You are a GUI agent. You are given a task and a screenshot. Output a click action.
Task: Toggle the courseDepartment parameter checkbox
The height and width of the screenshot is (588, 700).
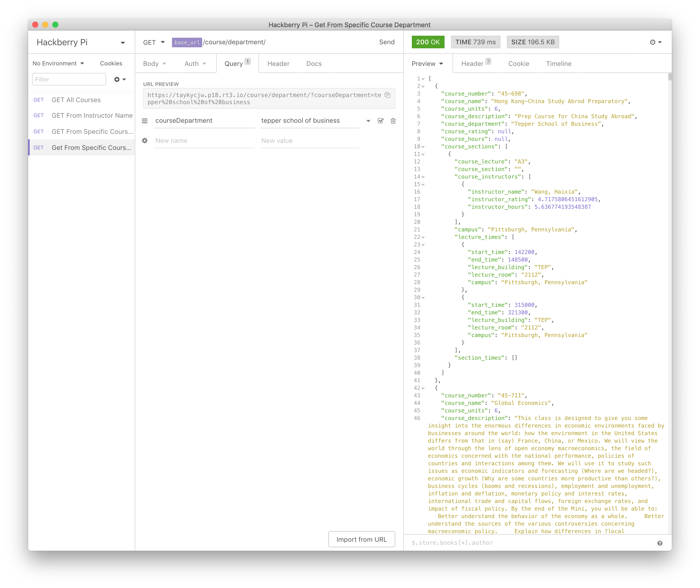coord(380,121)
